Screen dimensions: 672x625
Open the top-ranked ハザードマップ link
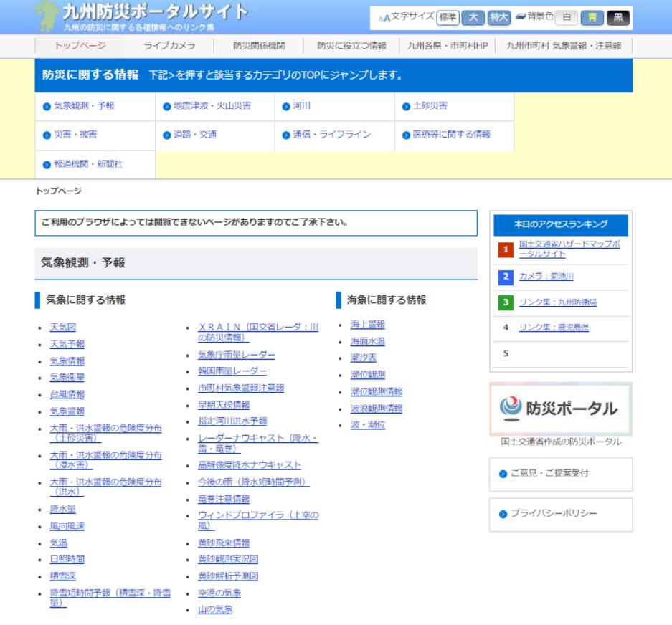coord(569,249)
